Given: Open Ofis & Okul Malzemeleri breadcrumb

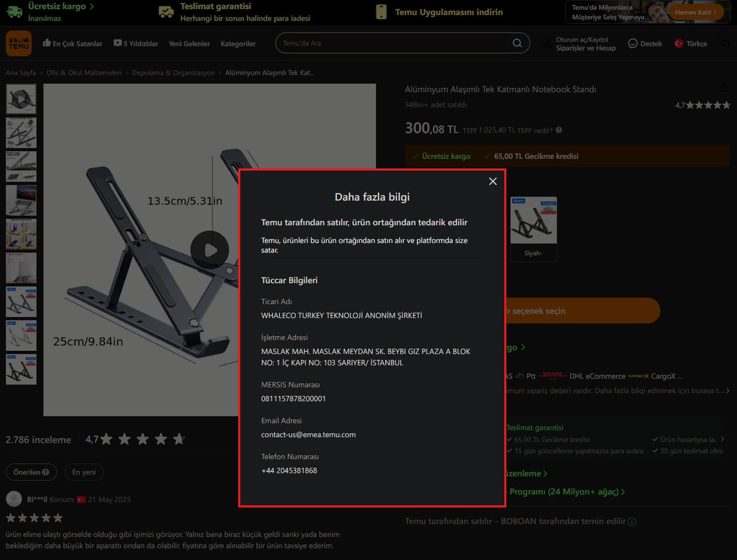Looking at the screenshot, I should 84,72.
